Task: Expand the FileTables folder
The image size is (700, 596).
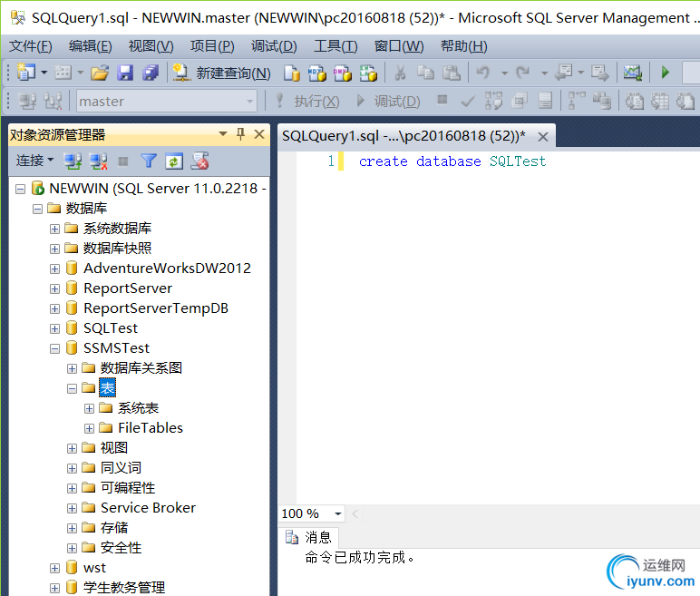Action: pyautogui.click(x=89, y=428)
